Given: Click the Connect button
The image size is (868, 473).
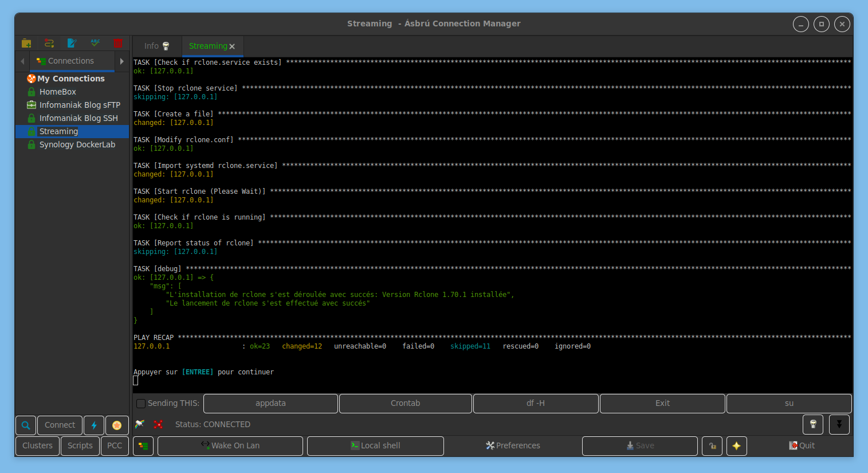Looking at the screenshot, I should 60,425.
